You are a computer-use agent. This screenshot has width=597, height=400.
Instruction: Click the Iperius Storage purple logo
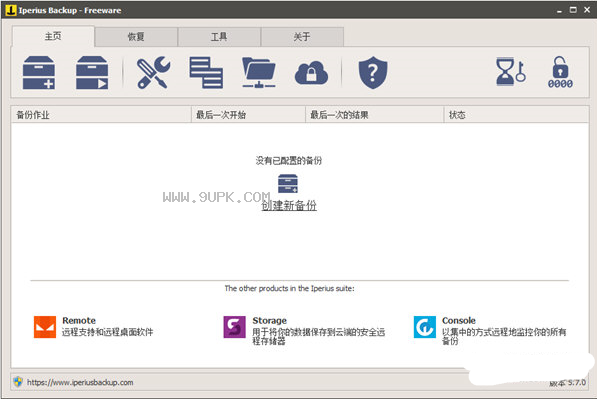pos(235,327)
